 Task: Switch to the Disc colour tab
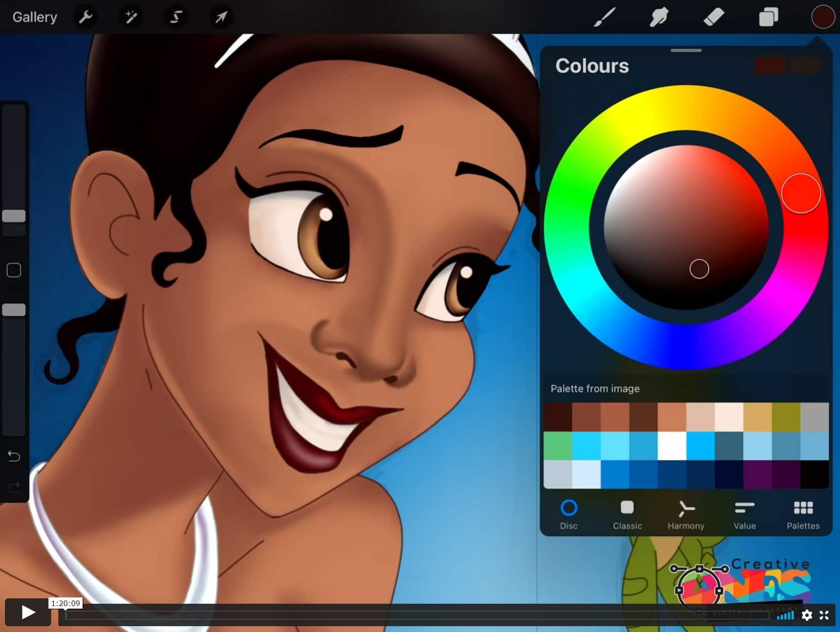(569, 515)
